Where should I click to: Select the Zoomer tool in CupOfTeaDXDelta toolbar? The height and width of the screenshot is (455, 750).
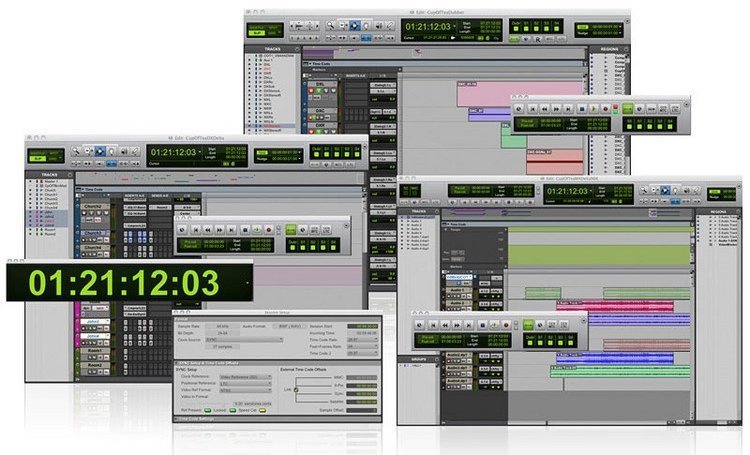[x=74, y=151]
